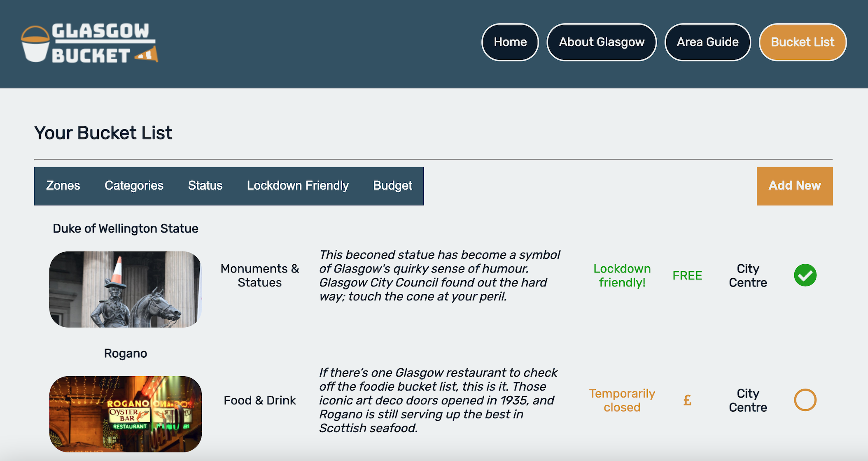
Task: Select the Status tab in filters
Action: click(x=205, y=186)
